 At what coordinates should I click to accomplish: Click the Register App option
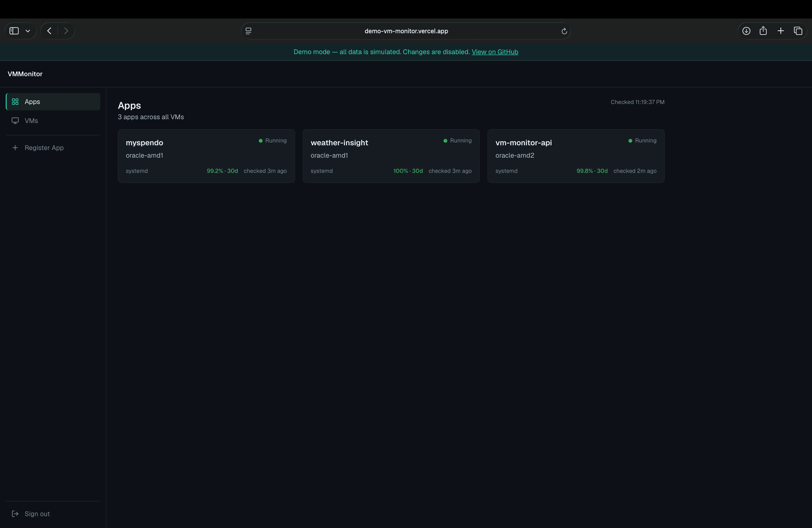point(44,148)
